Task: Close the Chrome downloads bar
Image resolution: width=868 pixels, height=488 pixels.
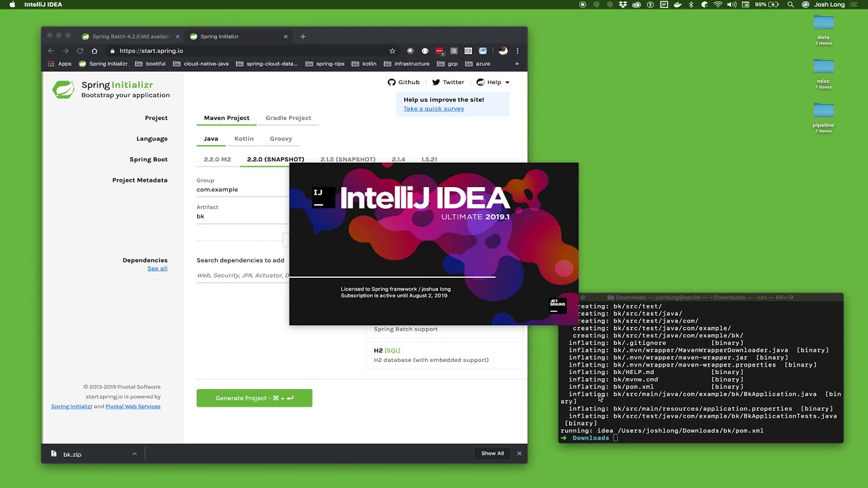Action: [x=519, y=453]
